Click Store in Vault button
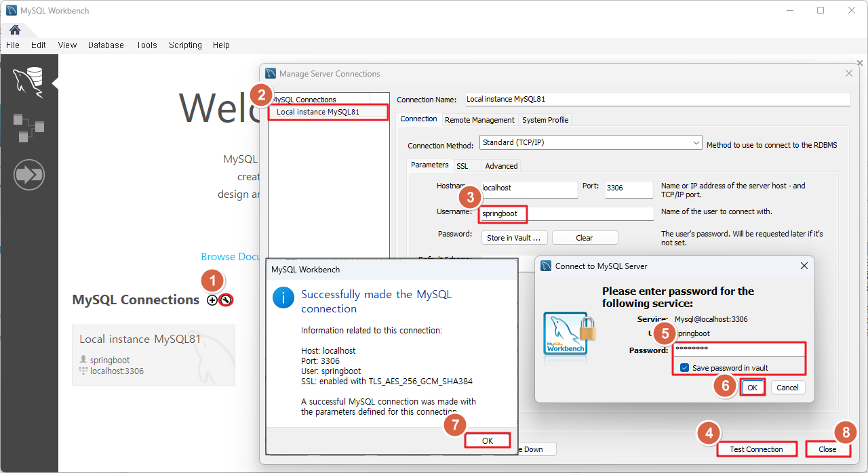The width and height of the screenshot is (868, 473). point(514,238)
